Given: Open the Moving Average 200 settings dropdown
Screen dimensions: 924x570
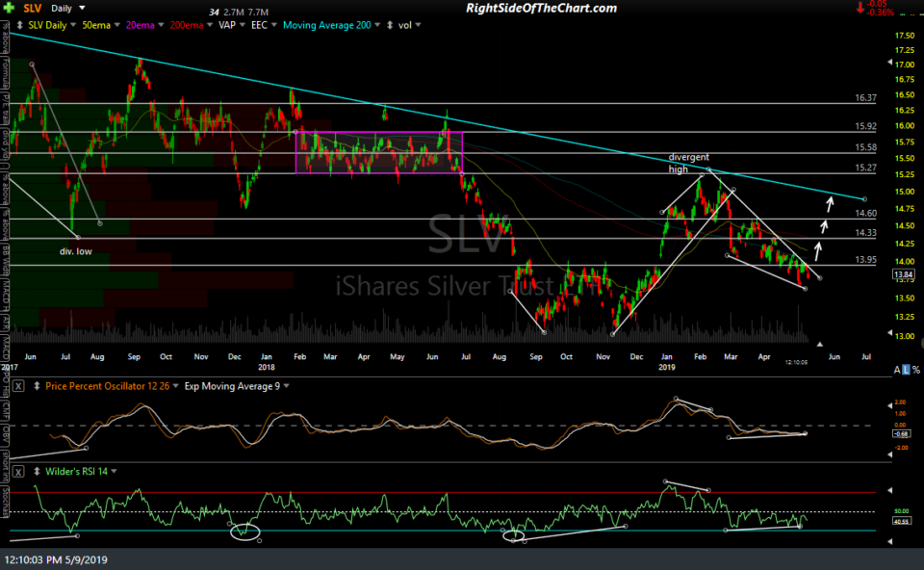Looking at the screenshot, I should tap(375, 26).
